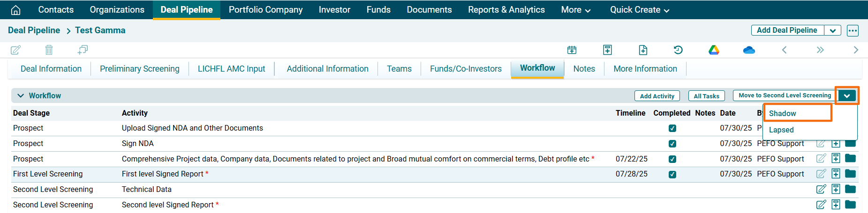The height and width of the screenshot is (213, 868).
Task: Click the history clock icon
Action: (x=678, y=50)
